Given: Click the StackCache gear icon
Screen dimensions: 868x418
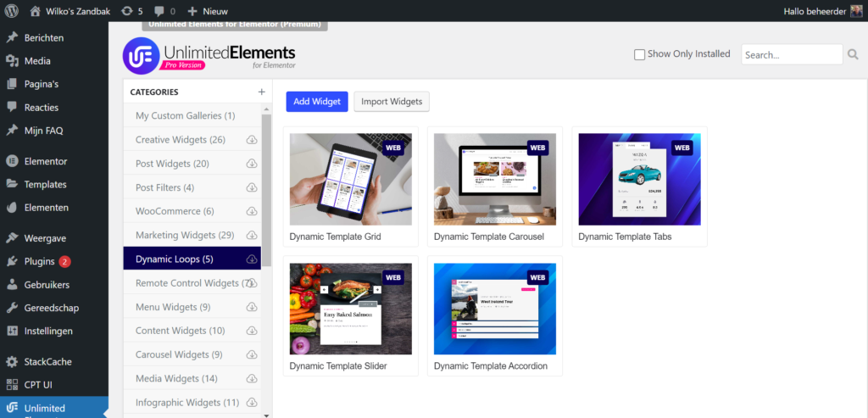Looking at the screenshot, I should tap(12, 361).
